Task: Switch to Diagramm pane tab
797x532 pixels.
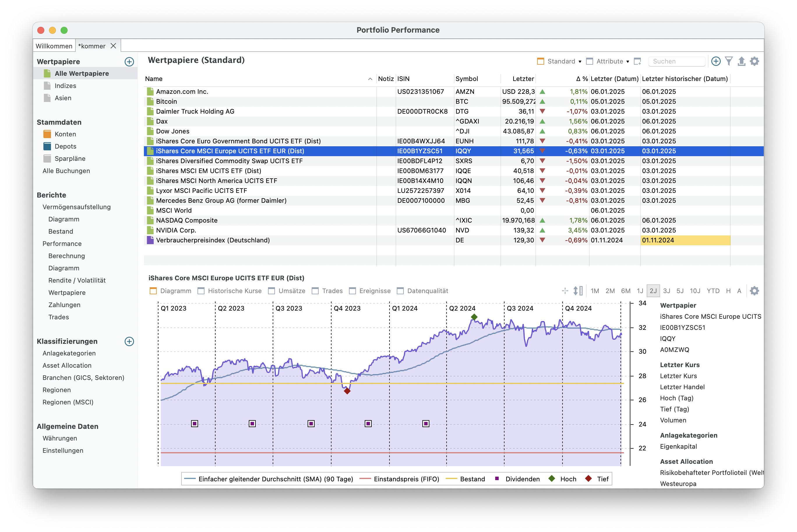Action: point(171,291)
